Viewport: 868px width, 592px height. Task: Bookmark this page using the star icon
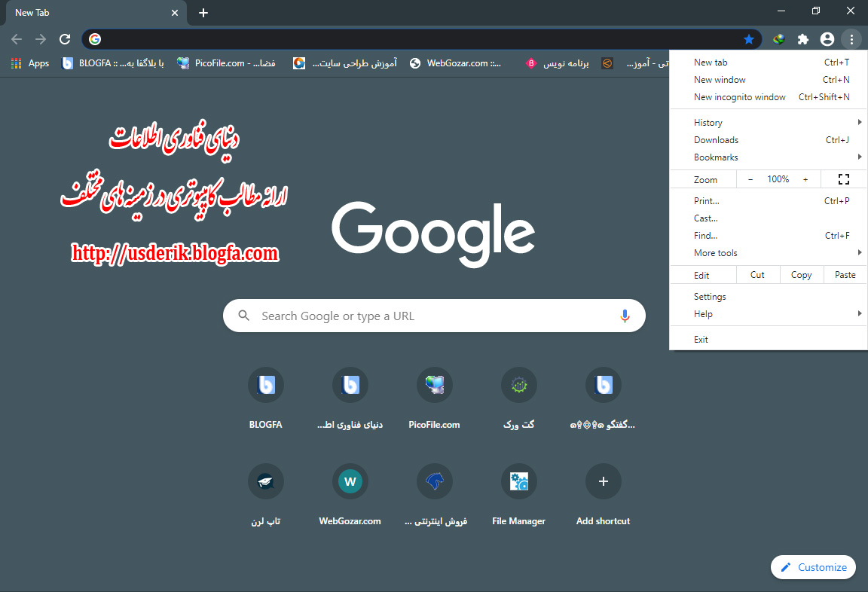point(749,38)
